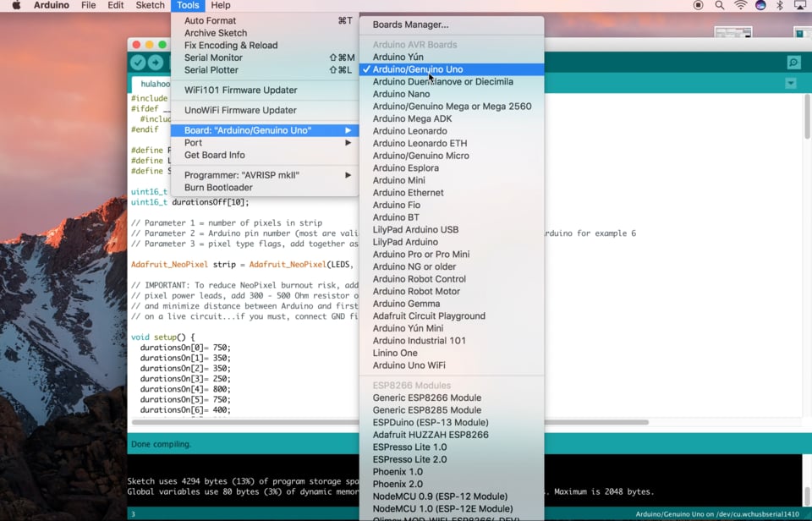The width and height of the screenshot is (812, 521).
Task: Click the Upload arrow toolbar button
Action: click(156, 63)
